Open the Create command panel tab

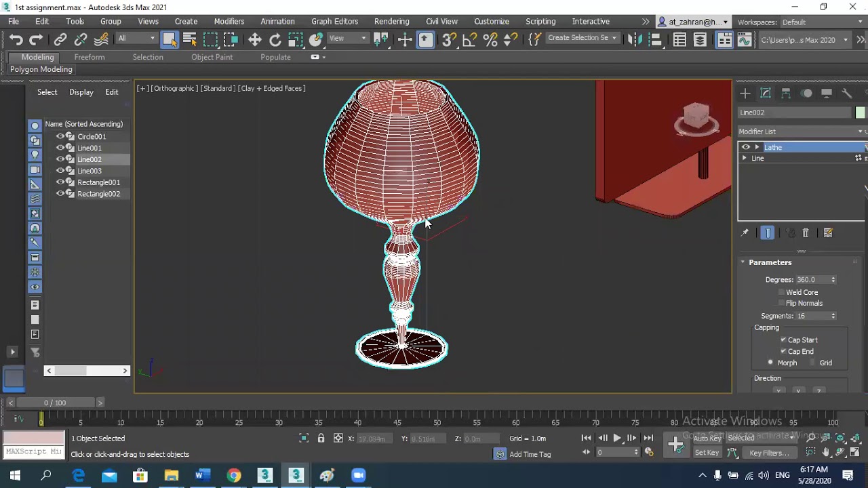tap(745, 94)
